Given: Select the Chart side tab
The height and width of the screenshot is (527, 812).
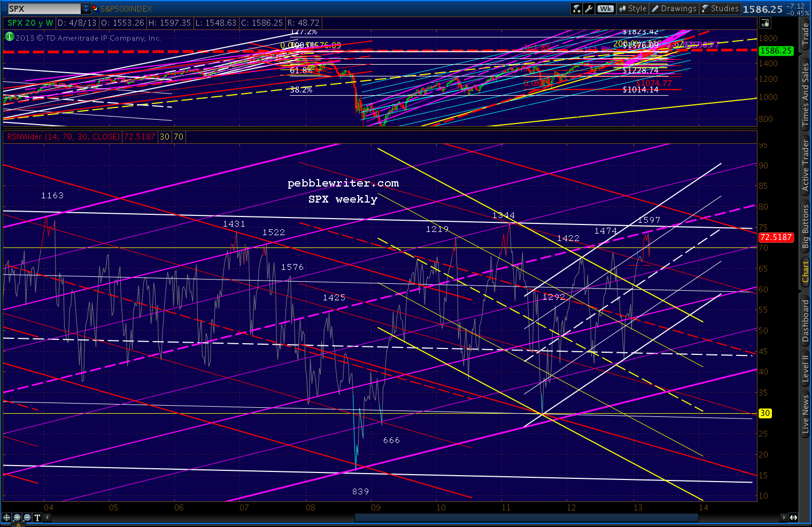Looking at the screenshot, I should click(805, 272).
